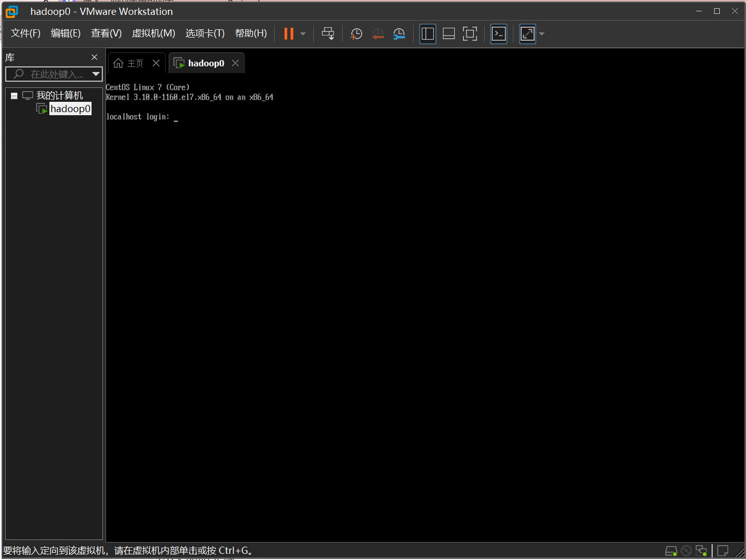
Task: Open the 帮助(H) menu
Action: [x=251, y=33]
